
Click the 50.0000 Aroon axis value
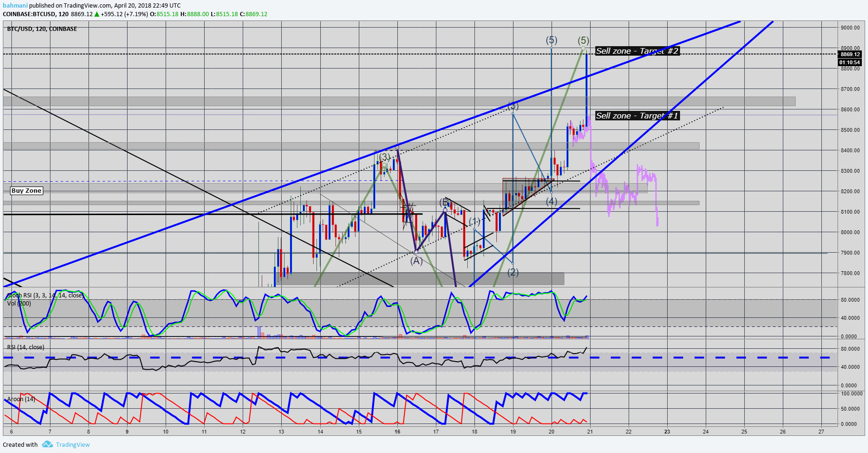tap(851, 409)
